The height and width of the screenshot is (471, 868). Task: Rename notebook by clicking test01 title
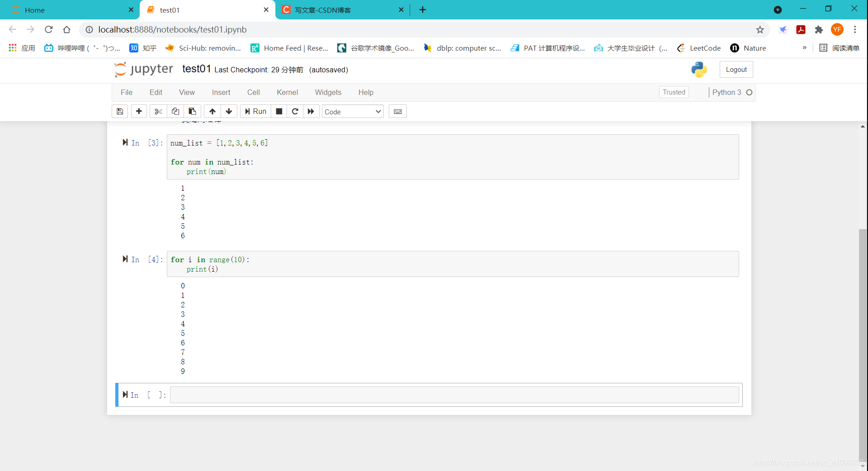[x=197, y=69]
